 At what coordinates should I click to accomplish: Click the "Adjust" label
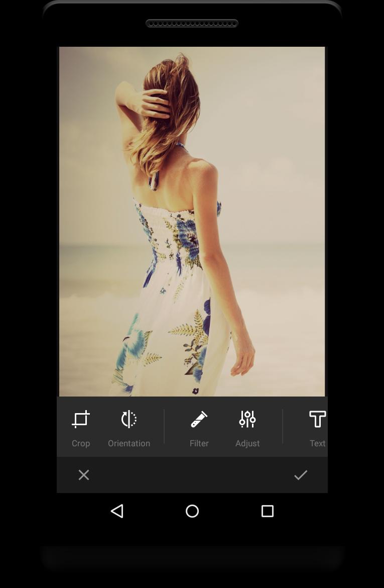(247, 444)
